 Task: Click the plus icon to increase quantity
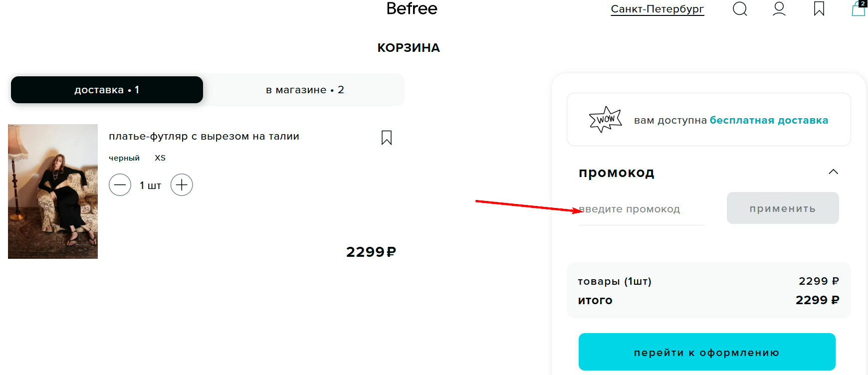point(182,185)
